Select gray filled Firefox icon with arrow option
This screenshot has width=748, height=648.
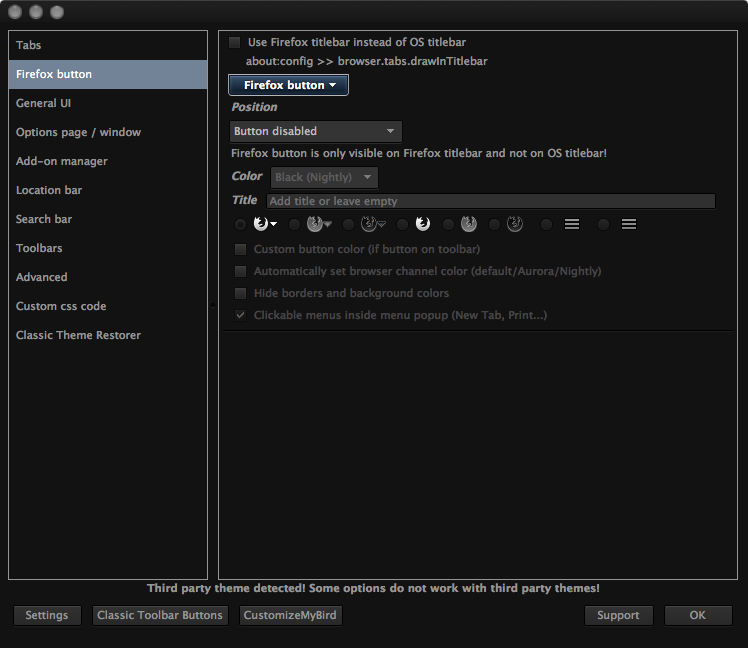294,224
